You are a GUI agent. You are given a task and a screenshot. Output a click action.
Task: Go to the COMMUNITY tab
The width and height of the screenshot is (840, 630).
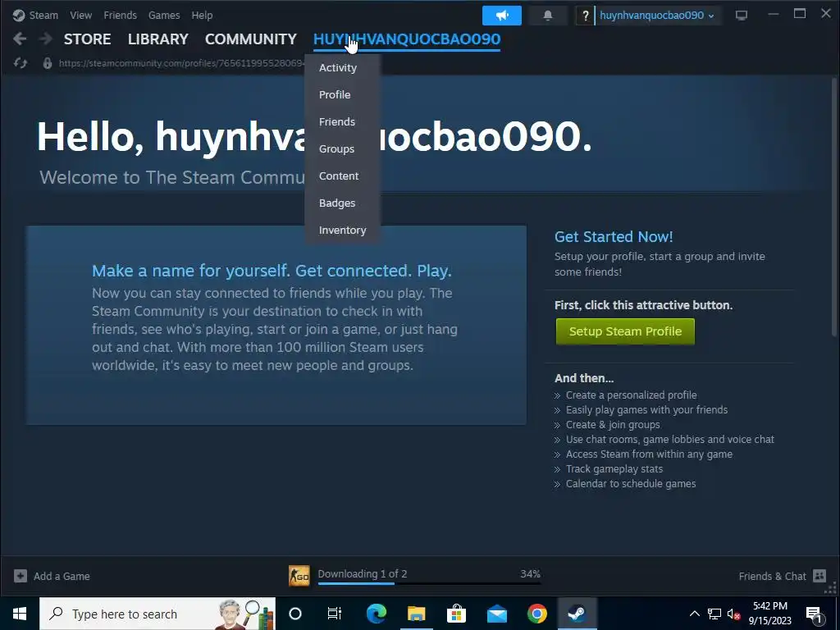(x=251, y=39)
